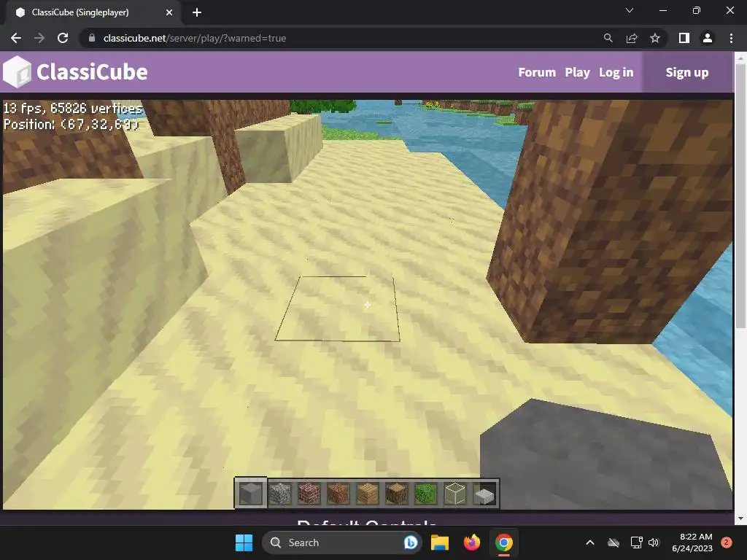Toggle the browser side panel
Image resolution: width=747 pixels, height=560 pixels.
(x=684, y=38)
